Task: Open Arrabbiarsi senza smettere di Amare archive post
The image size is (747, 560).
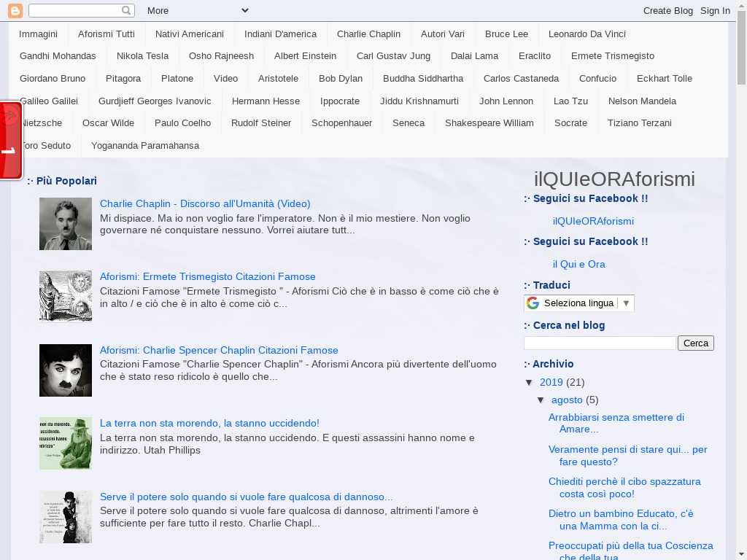Action: (616, 424)
